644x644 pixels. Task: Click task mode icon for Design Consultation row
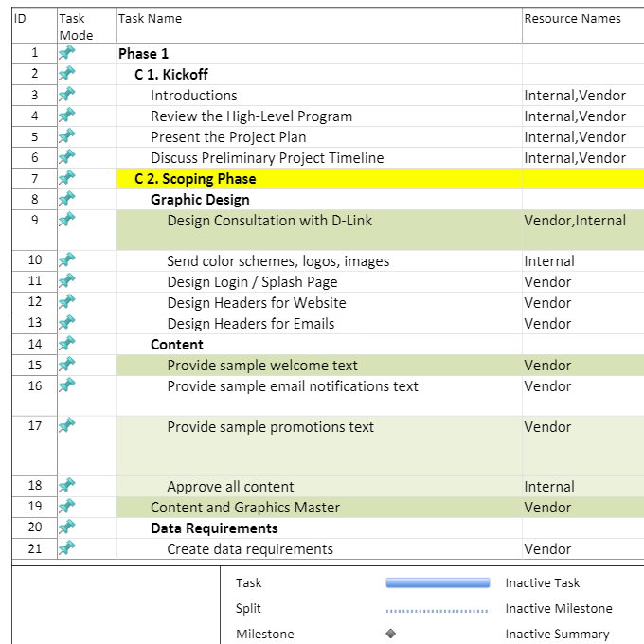(66, 220)
